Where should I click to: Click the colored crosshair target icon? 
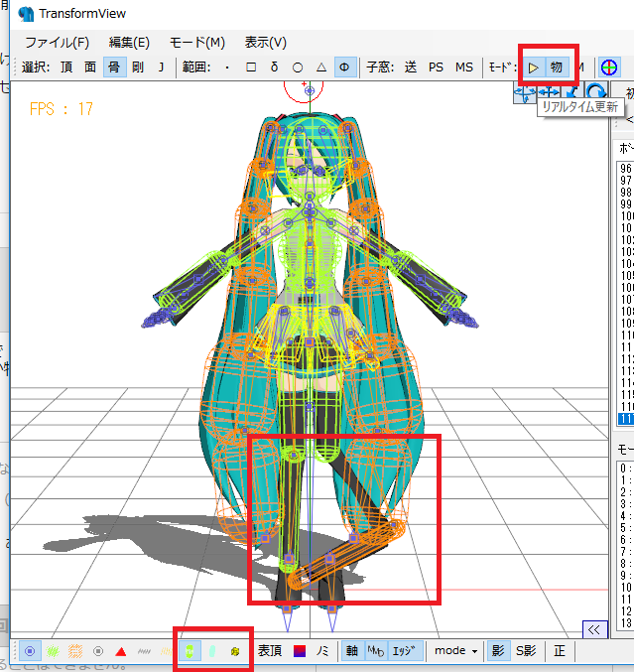609,67
